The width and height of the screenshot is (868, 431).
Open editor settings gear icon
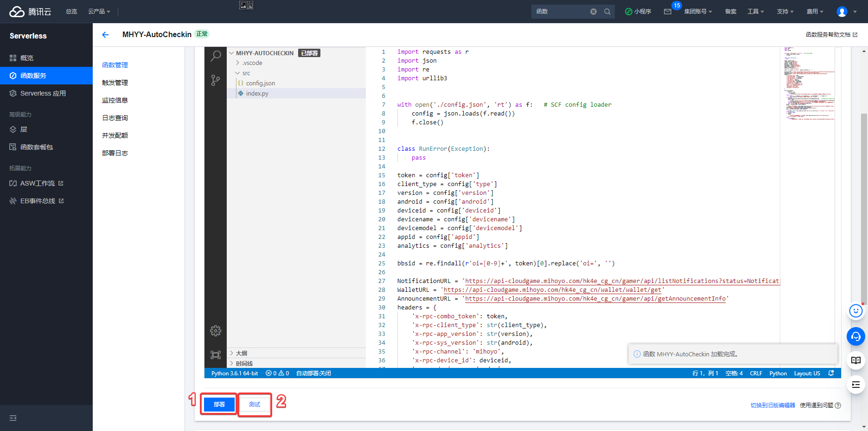[216, 331]
